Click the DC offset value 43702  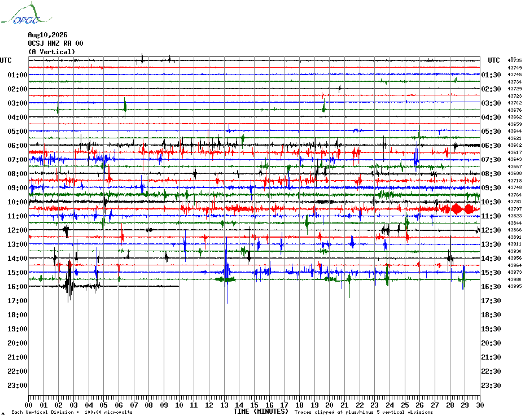tap(515, 103)
